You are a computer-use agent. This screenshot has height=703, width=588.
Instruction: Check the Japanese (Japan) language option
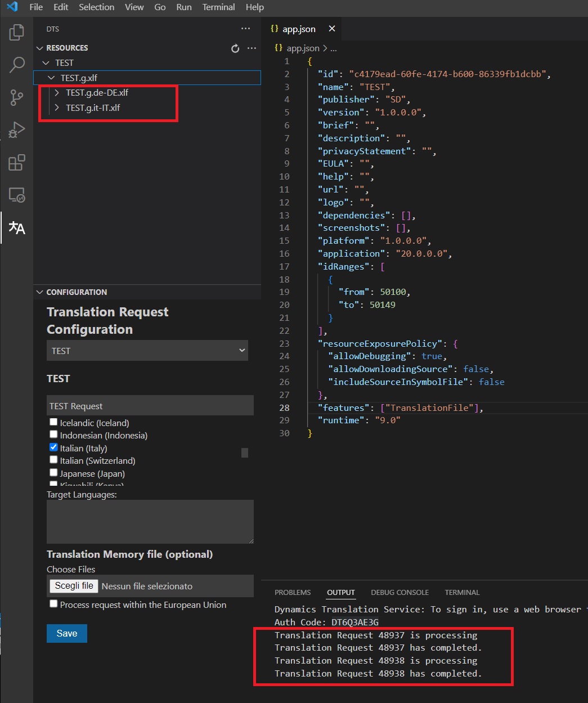[x=53, y=473]
